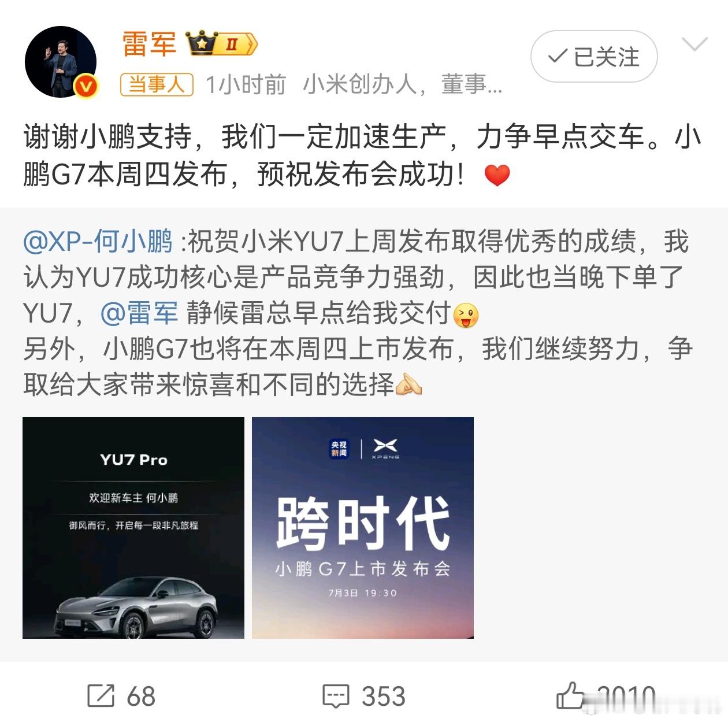Tap the 当事人 tag label
Image resolution: width=728 pixels, height=722 pixels.
(157, 86)
